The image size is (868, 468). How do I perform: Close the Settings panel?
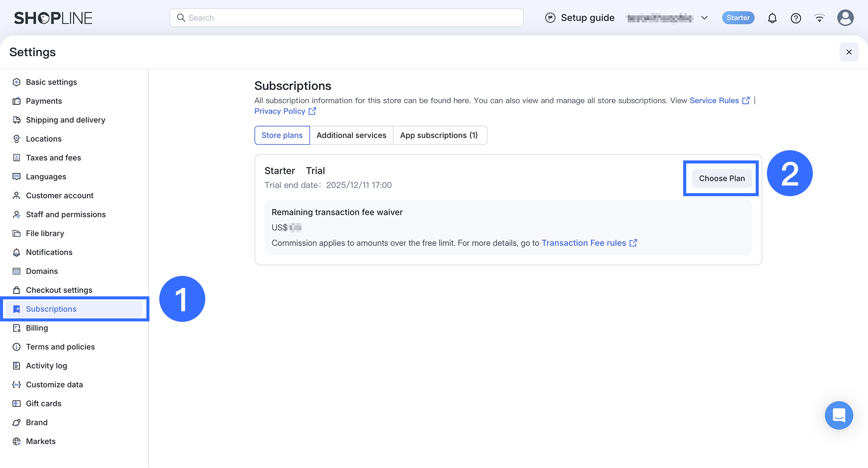tap(849, 52)
